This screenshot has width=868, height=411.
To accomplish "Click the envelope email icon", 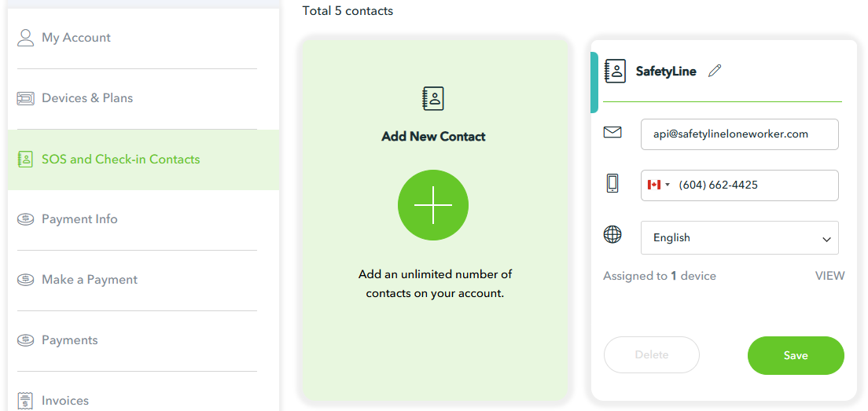I will (612, 133).
